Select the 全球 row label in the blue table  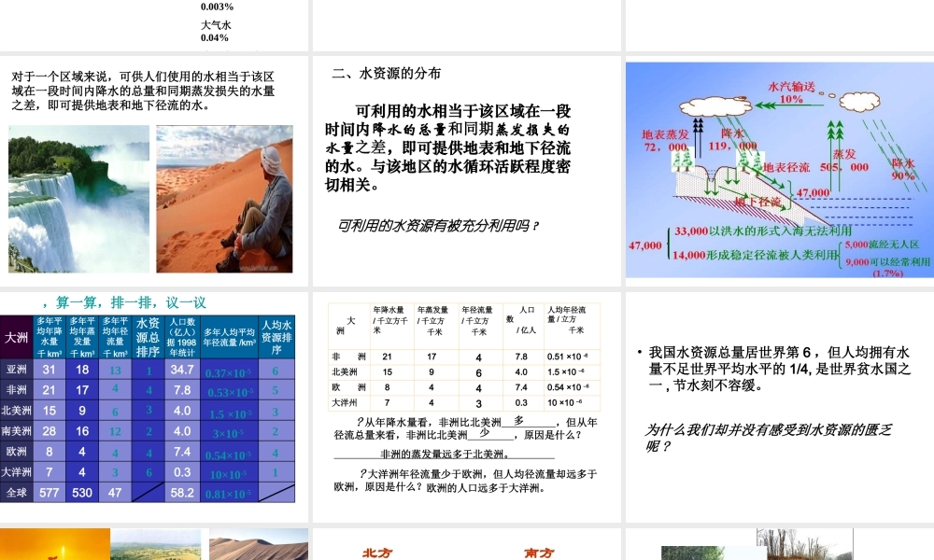[16, 492]
